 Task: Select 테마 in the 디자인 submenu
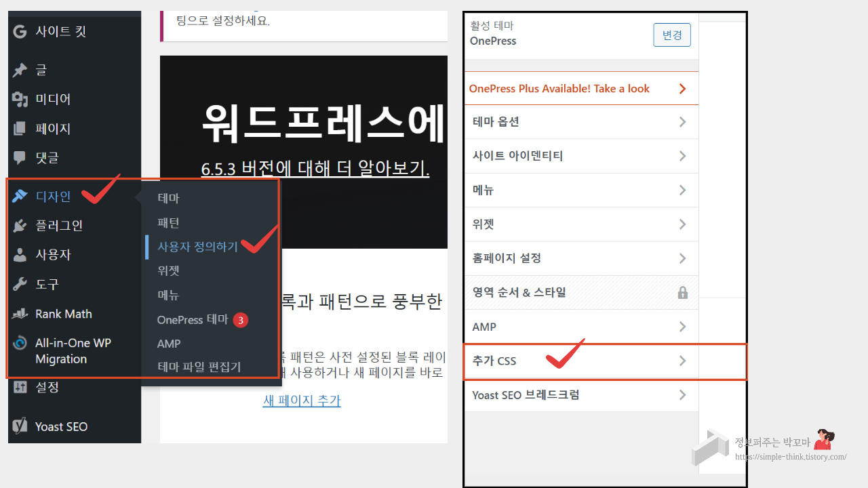point(168,198)
